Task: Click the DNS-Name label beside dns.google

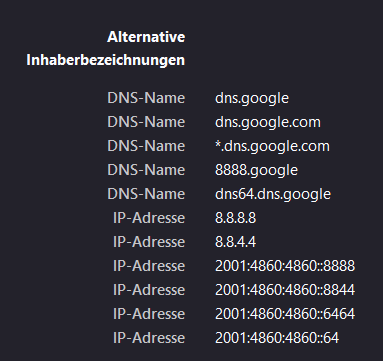Action: [x=146, y=98]
